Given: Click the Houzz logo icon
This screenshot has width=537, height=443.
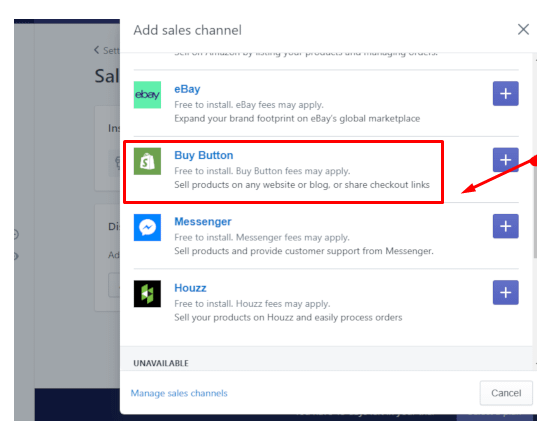Looking at the screenshot, I should click(x=147, y=294).
